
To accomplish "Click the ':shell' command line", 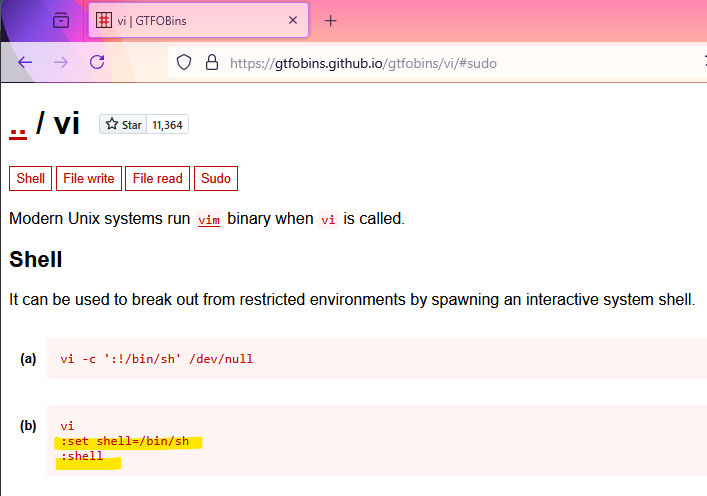I will pyautogui.click(x=82, y=456).
